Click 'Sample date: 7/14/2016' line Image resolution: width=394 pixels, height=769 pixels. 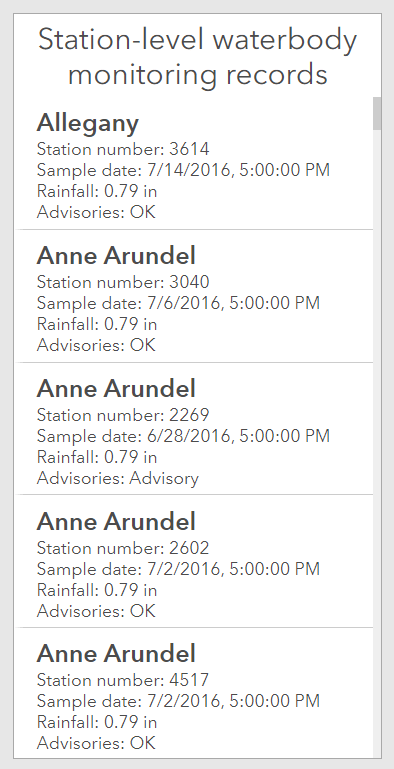pyautogui.click(x=184, y=170)
